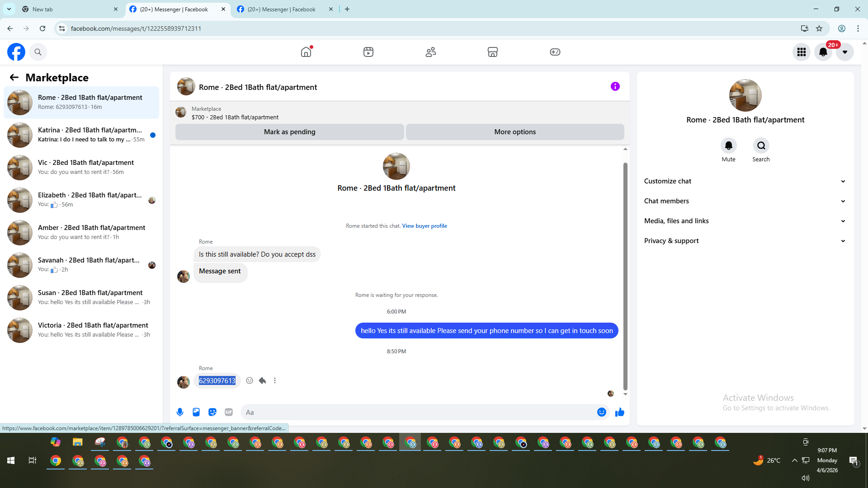This screenshot has height=488, width=868.
Task: Show hidden system tray icons chevron
Action: coord(794,460)
